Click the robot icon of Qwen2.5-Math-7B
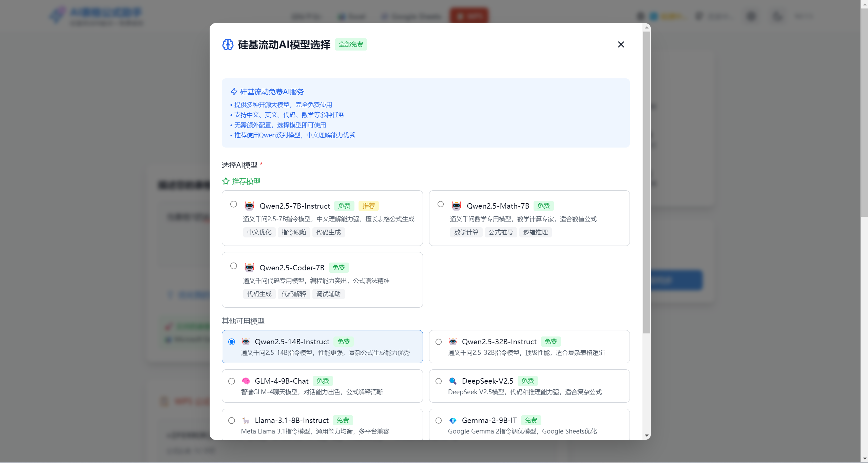 click(x=456, y=206)
